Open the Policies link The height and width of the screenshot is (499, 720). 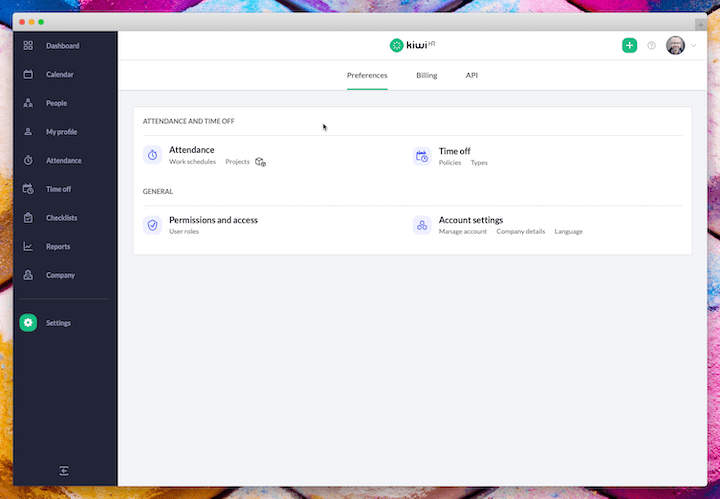point(450,163)
